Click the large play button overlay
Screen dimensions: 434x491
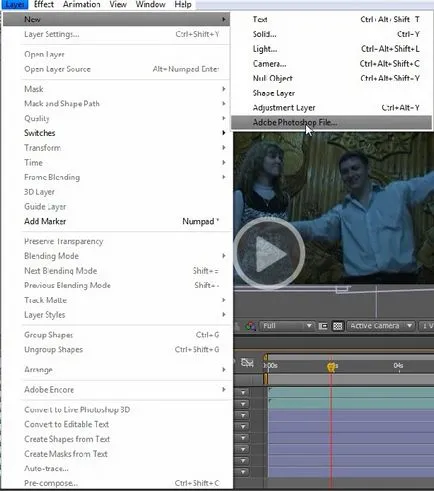(269, 253)
